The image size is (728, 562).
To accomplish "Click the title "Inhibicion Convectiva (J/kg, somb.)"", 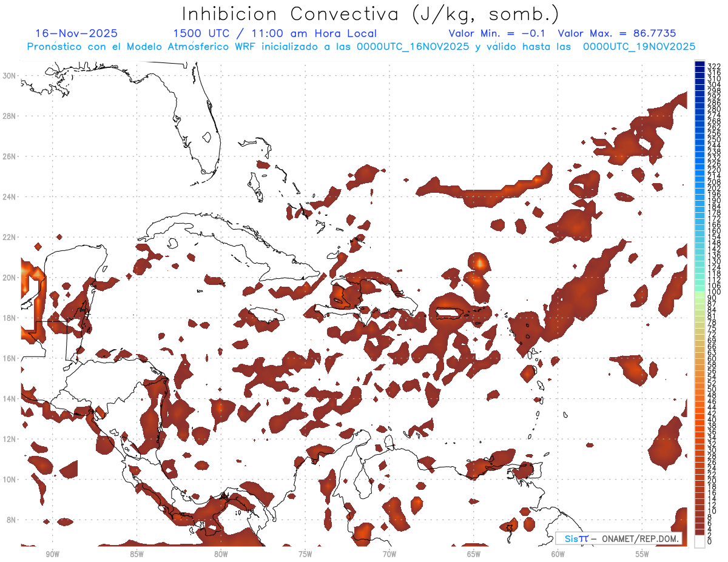I will coord(371,15).
